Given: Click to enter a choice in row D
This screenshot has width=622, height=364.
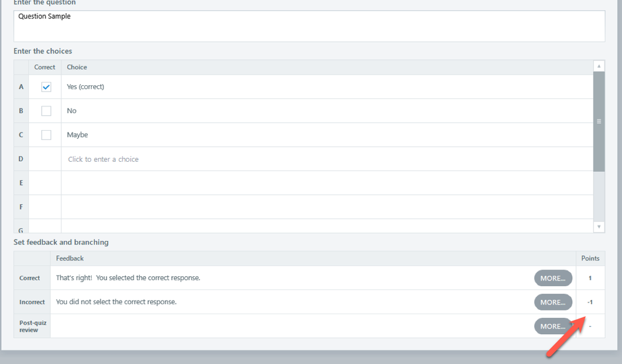Looking at the screenshot, I should pyautogui.click(x=103, y=159).
